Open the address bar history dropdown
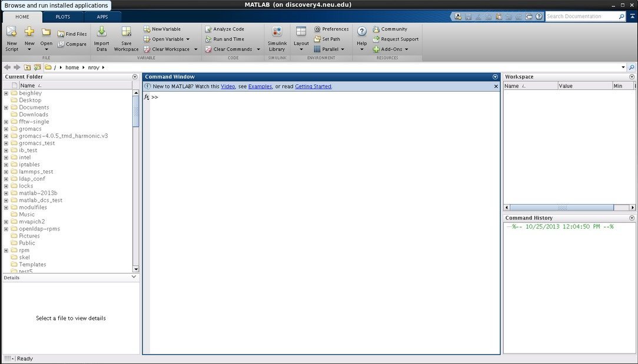This screenshot has width=638, height=364. tap(623, 68)
